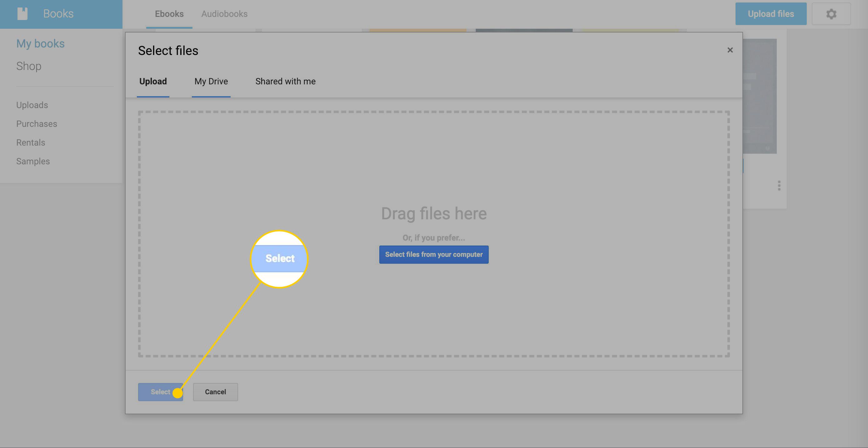Click the Upload files button
The height and width of the screenshot is (448, 868).
click(x=771, y=14)
